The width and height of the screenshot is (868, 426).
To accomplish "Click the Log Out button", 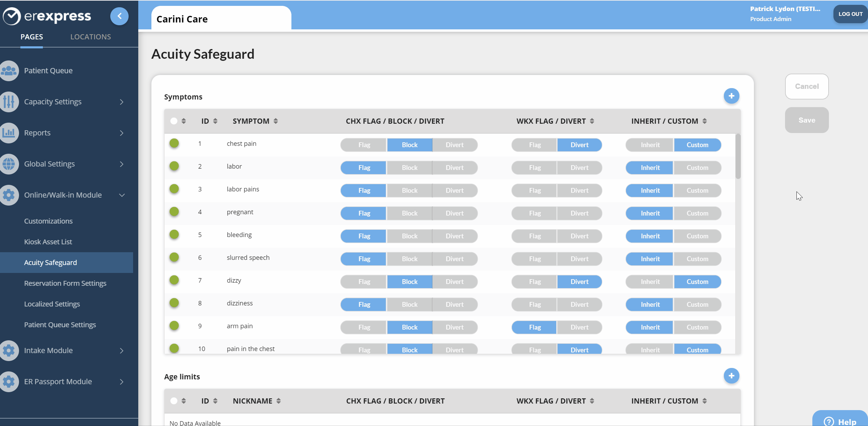I will [x=850, y=14].
